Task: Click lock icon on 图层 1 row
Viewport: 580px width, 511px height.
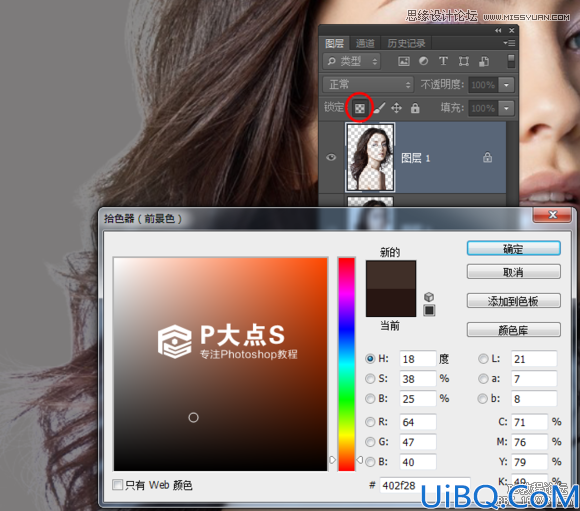Action: click(x=488, y=158)
